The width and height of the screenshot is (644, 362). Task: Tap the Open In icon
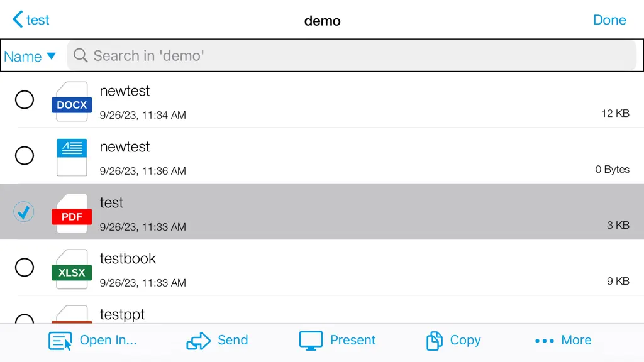60,341
